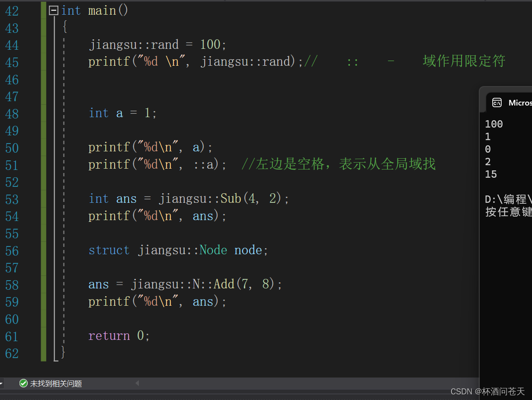The width and height of the screenshot is (532, 400).
Task: Click the 按任意键 prompt in console output
Action: pyautogui.click(x=508, y=212)
